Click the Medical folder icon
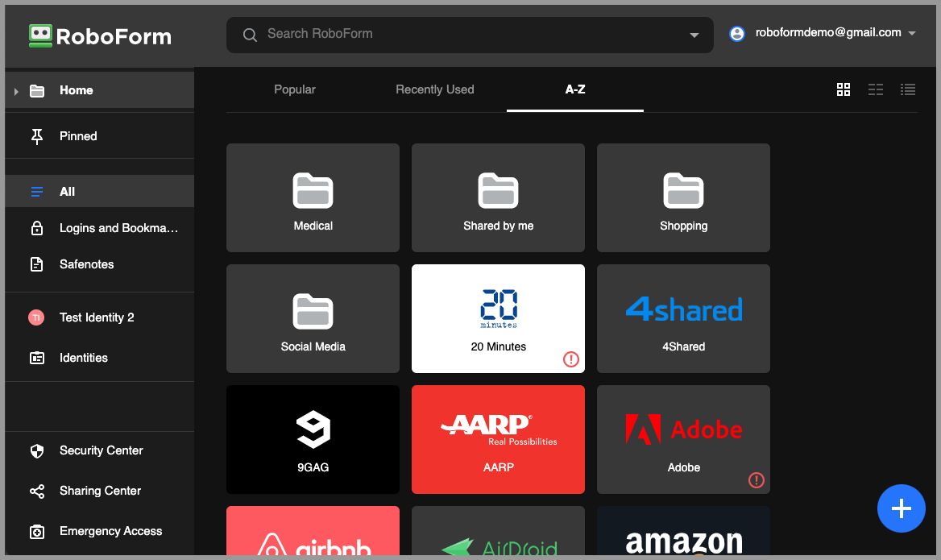 coord(313,191)
